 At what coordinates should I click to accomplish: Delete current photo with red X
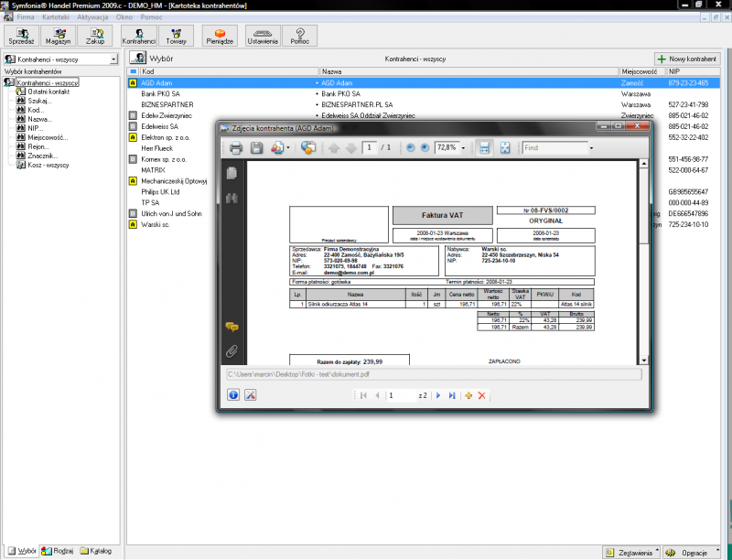click(x=482, y=395)
